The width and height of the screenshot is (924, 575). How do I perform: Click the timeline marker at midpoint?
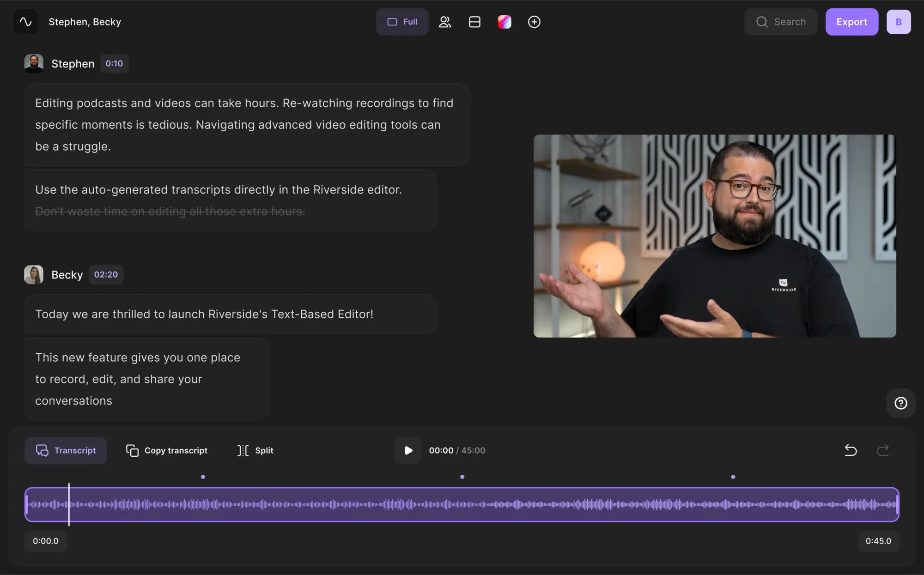462,476
